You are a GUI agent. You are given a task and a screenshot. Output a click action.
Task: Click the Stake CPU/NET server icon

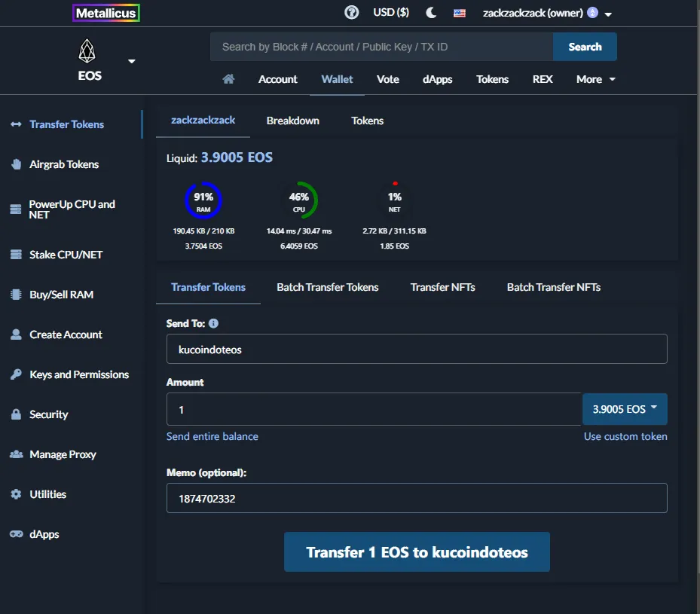point(16,255)
